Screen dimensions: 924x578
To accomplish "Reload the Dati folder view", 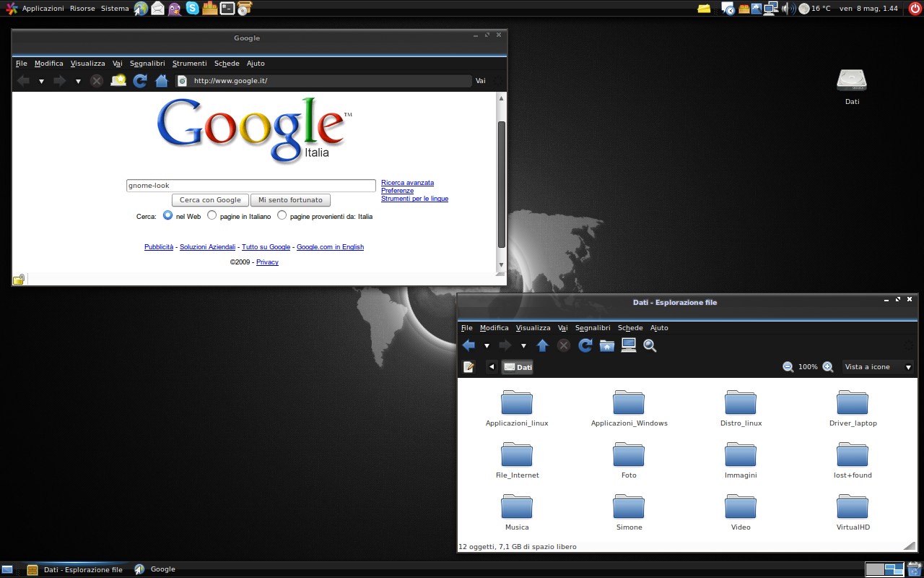I will (585, 345).
